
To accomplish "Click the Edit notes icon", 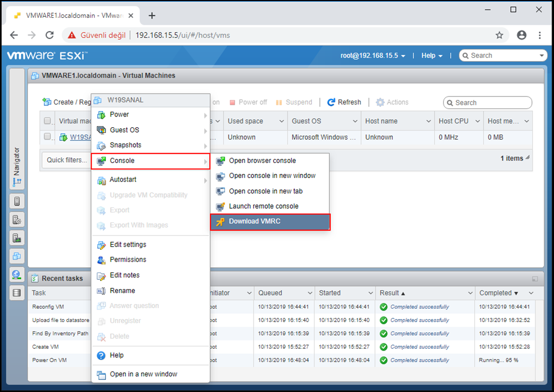I will click(x=101, y=276).
